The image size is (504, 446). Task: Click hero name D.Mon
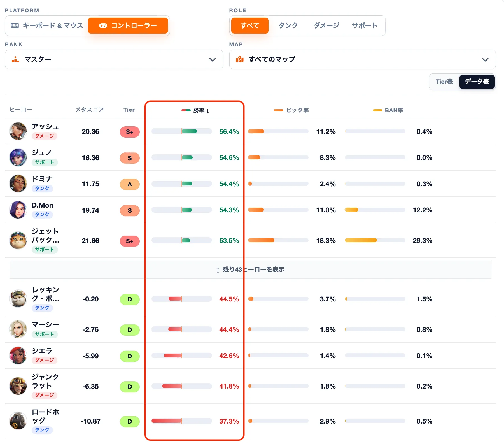tap(43, 205)
